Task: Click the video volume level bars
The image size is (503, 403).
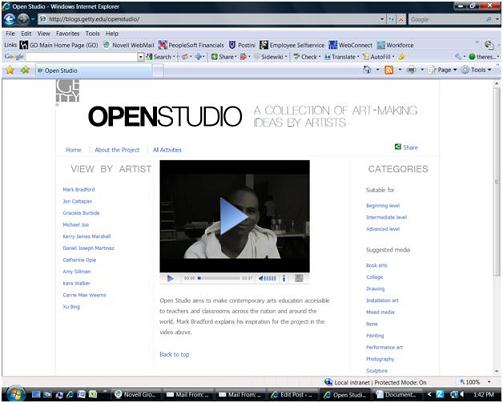Action: point(270,278)
